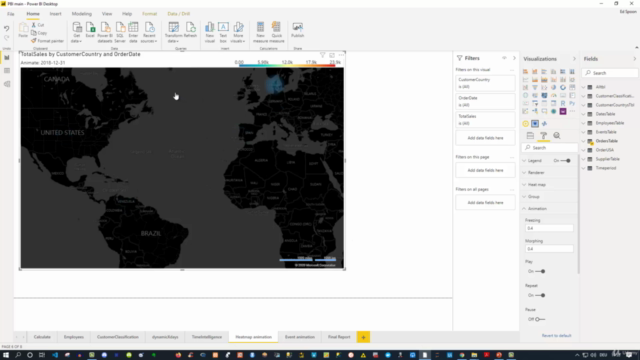The width and height of the screenshot is (640, 360).
Task: Turn on the Pause switch
Action: [x=540, y=320]
